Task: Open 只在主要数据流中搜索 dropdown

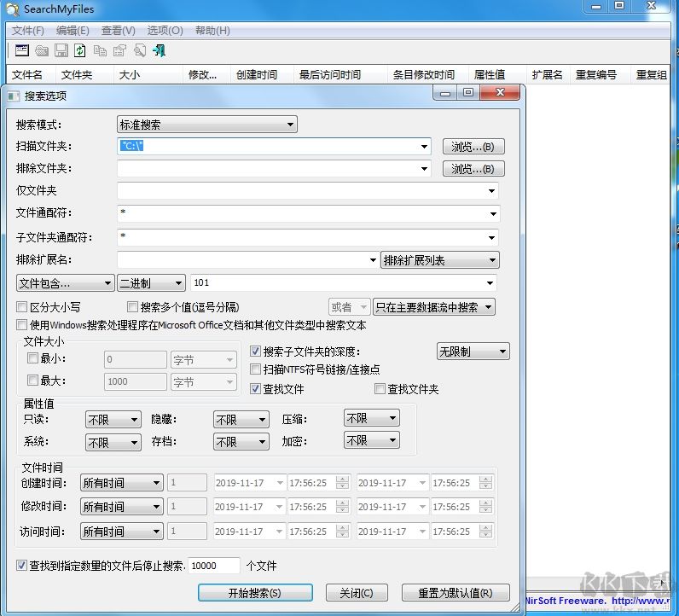Action: (x=434, y=307)
